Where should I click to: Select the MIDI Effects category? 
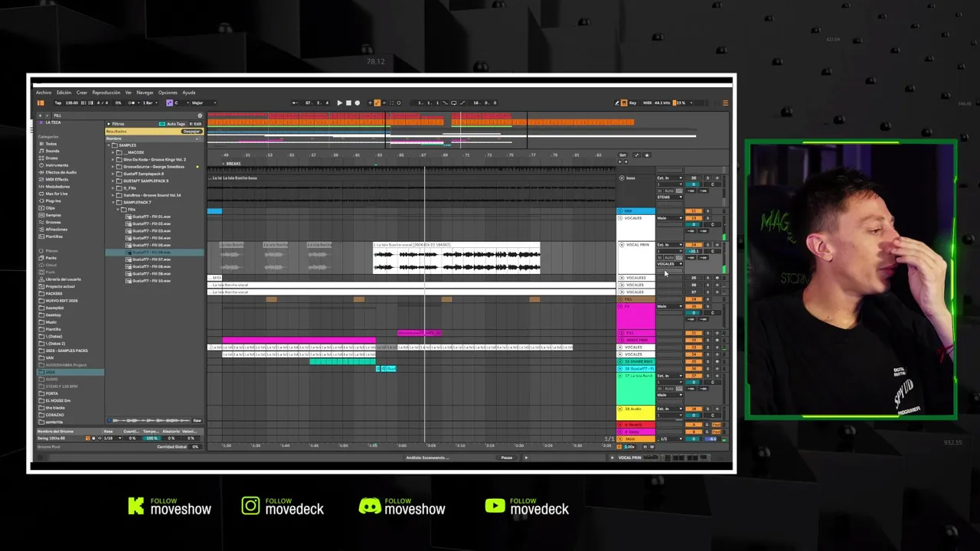55,179
